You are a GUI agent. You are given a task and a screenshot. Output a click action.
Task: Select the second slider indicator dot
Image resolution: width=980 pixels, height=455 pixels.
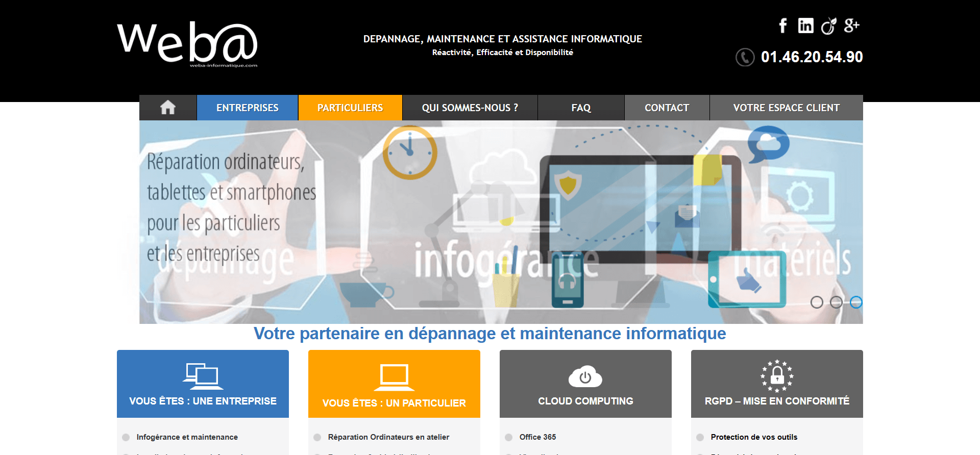[836, 302]
